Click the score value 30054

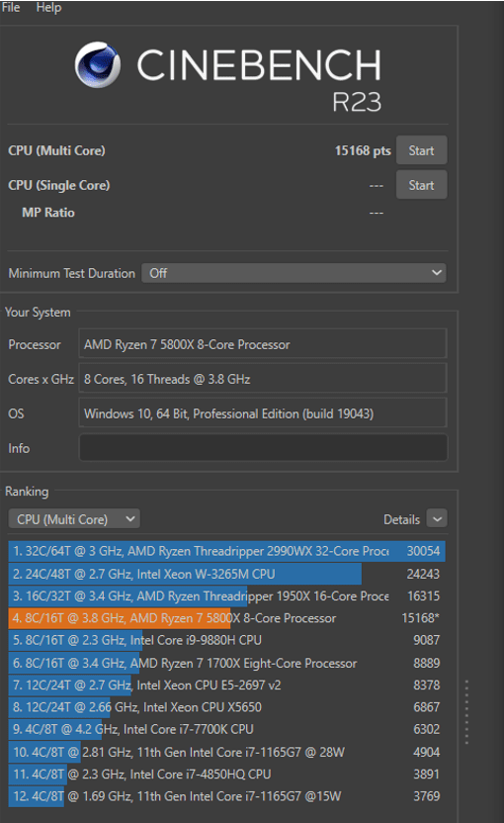point(423,551)
